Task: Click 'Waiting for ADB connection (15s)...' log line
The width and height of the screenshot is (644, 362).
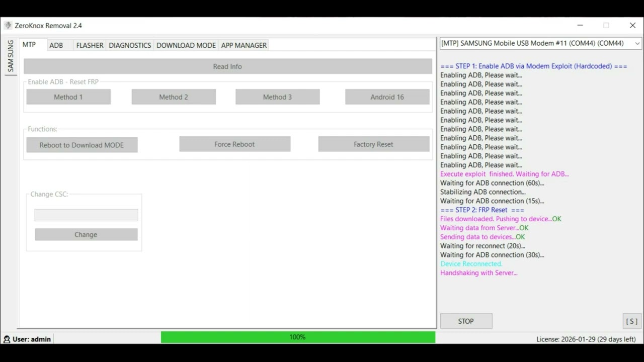Action: [492, 201]
